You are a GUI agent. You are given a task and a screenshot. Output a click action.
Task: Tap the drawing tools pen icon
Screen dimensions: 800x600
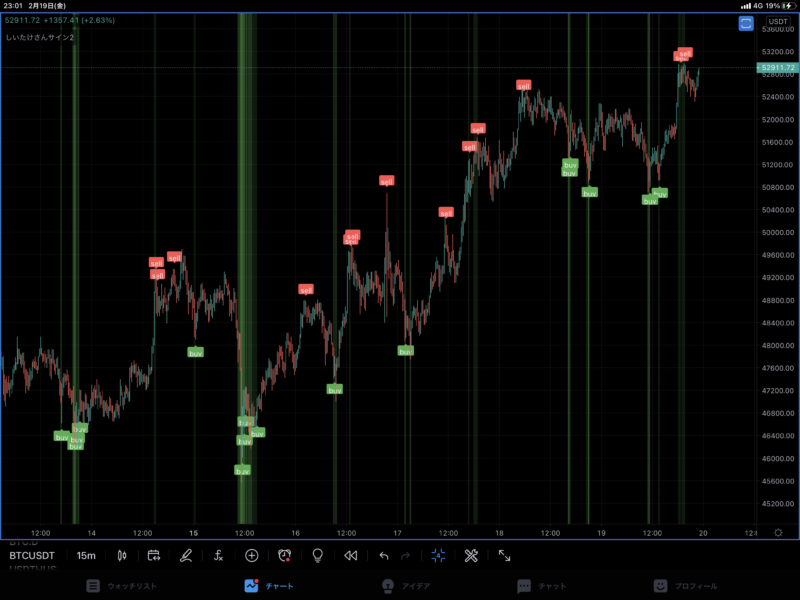point(186,555)
